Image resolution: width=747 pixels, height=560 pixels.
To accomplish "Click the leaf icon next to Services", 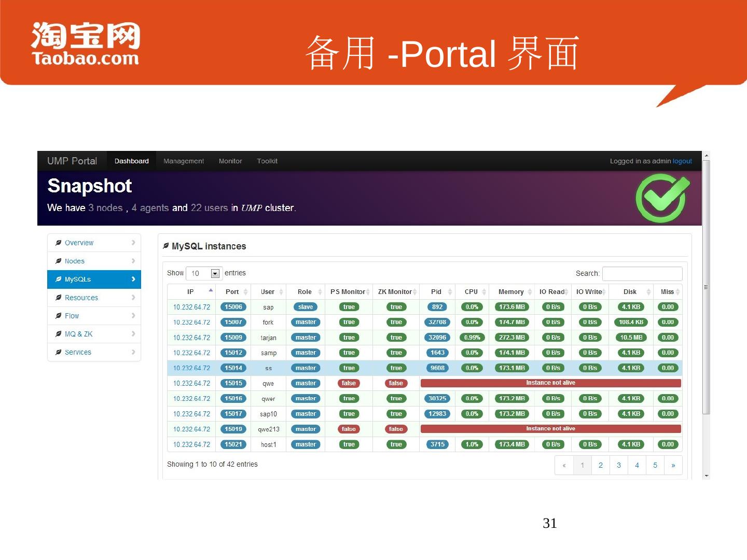I will click(59, 353).
